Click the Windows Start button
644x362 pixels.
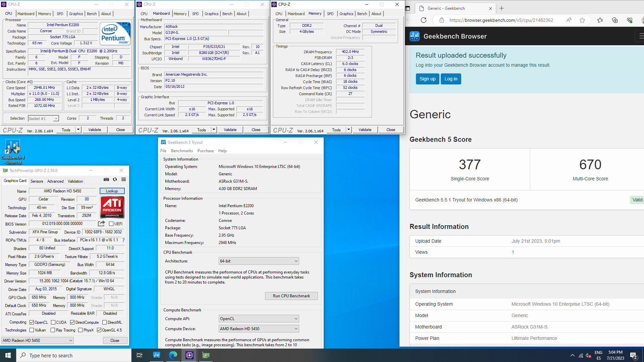click(x=8, y=355)
